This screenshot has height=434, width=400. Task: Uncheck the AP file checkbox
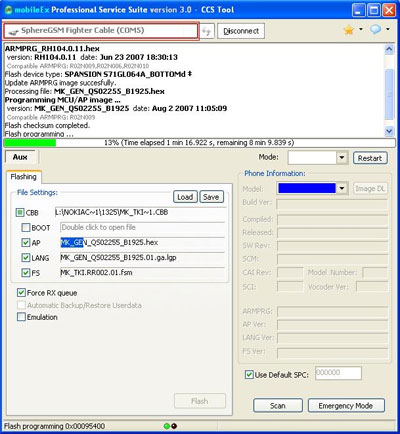[26, 243]
